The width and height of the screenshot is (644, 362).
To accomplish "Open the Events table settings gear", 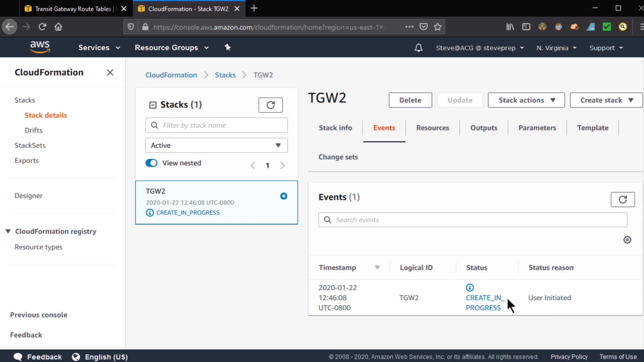I will click(x=627, y=240).
